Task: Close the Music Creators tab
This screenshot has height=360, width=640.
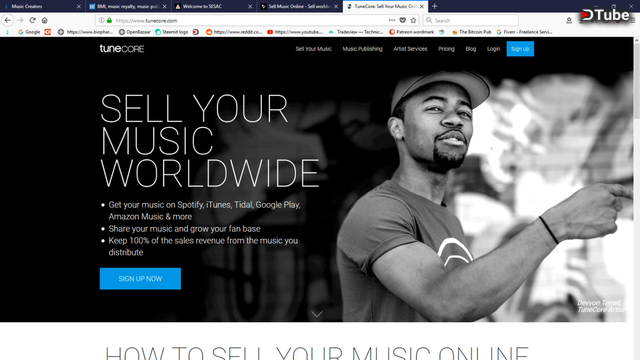Action: tap(79, 7)
